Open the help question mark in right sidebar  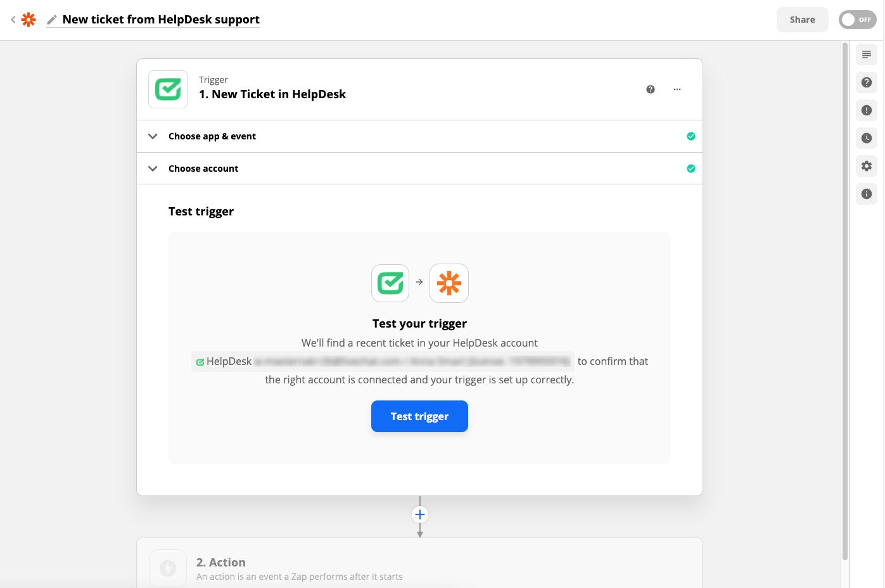pyautogui.click(x=866, y=82)
